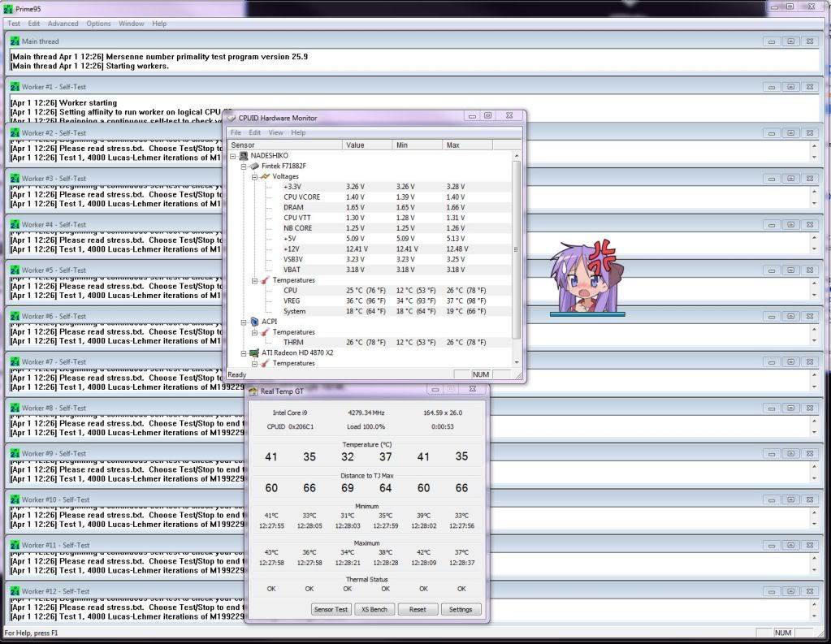Collapse the ACPI tree node
The image size is (831, 644).
pos(243,322)
